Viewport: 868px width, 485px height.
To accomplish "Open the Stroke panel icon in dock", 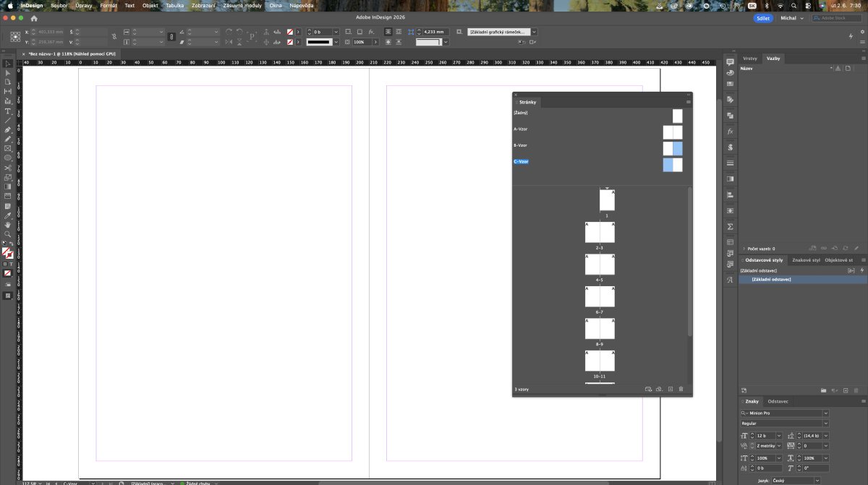I will tap(731, 163).
